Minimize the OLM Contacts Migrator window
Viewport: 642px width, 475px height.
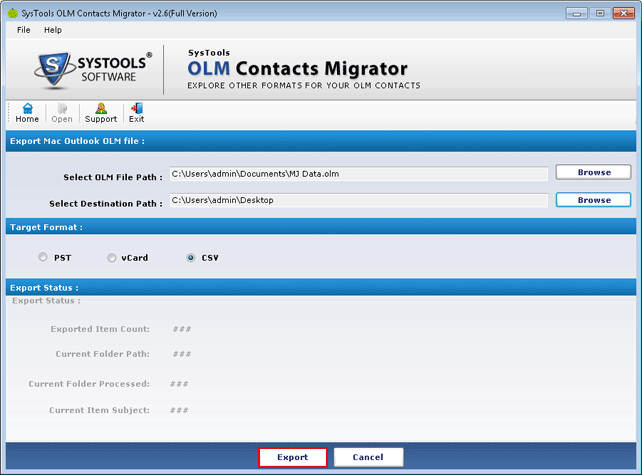coord(576,14)
